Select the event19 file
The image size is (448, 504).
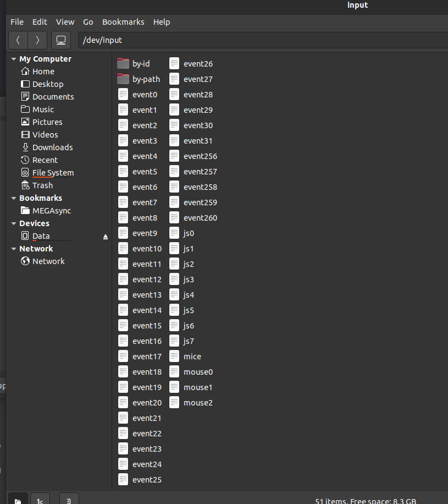pos(140,387)
